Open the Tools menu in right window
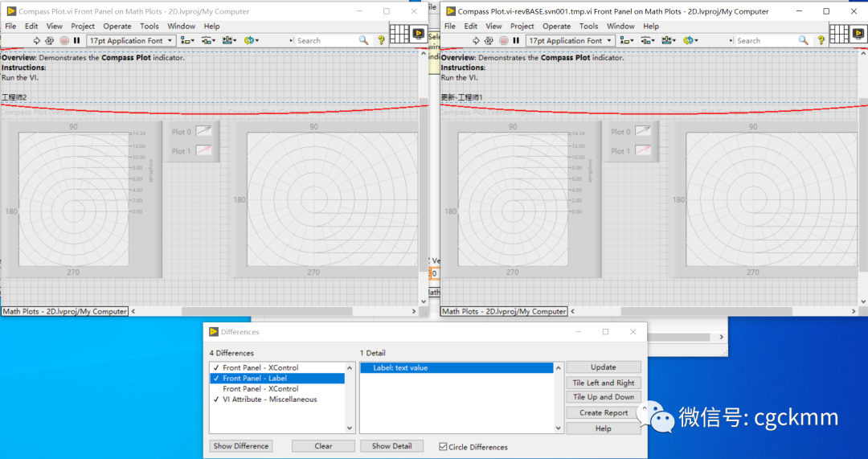The height and width of the screenshot is (459, 868). [x=588, y=26]
